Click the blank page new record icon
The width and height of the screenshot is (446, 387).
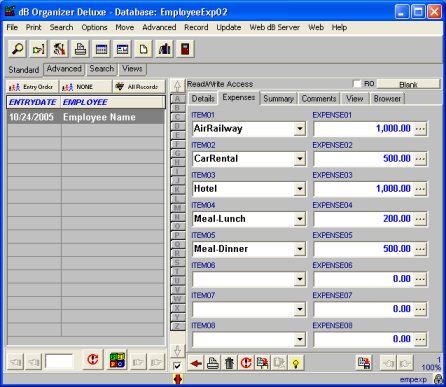click(x=143, y=49)
